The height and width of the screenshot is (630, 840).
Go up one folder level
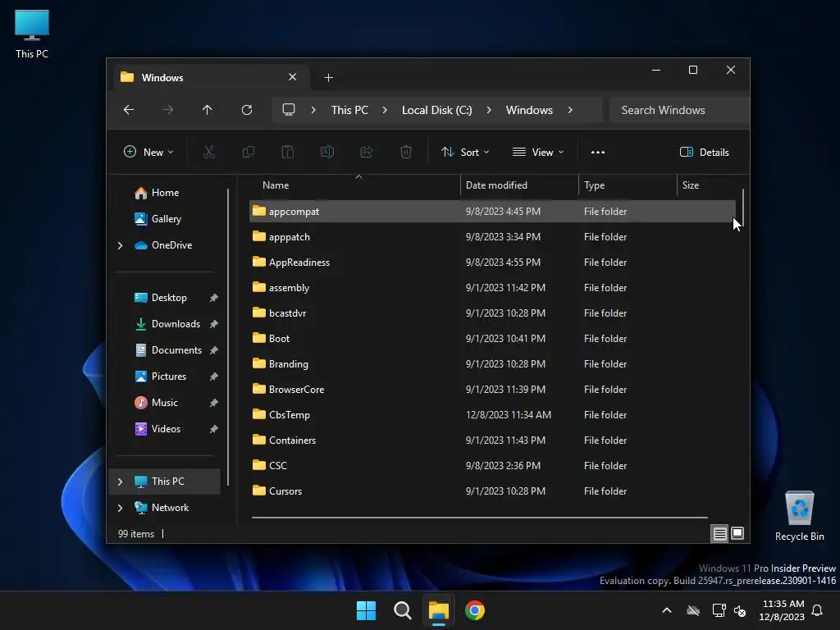click(208, 110)
